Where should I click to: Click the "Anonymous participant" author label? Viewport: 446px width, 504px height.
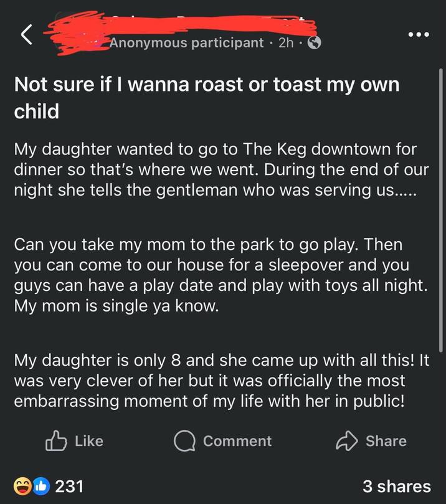click(x=187, y=43)
